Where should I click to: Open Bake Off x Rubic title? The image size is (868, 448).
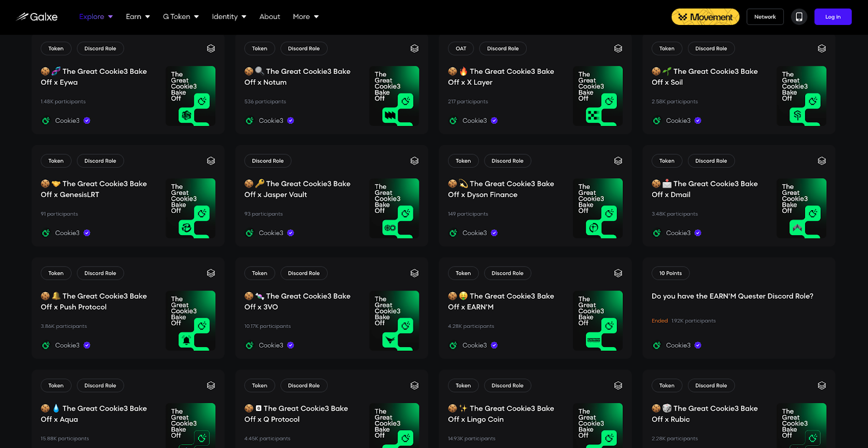705,414
